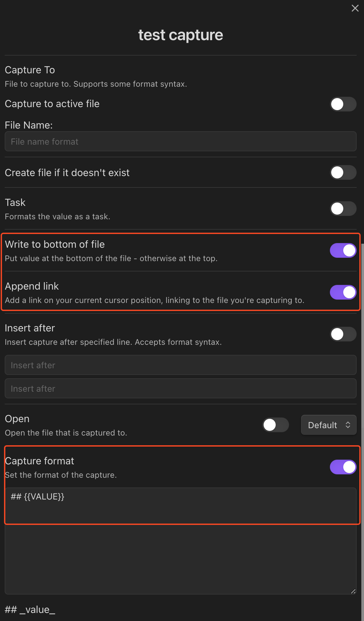Click the textarea resize handle corner
This screenshot has width=364, height=621.
(353, 591)
